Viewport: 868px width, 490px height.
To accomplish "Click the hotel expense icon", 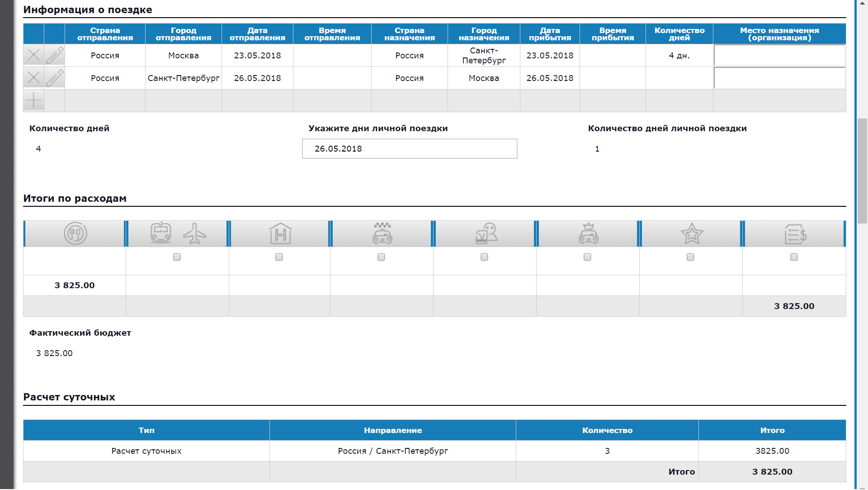I will [280, 234].
